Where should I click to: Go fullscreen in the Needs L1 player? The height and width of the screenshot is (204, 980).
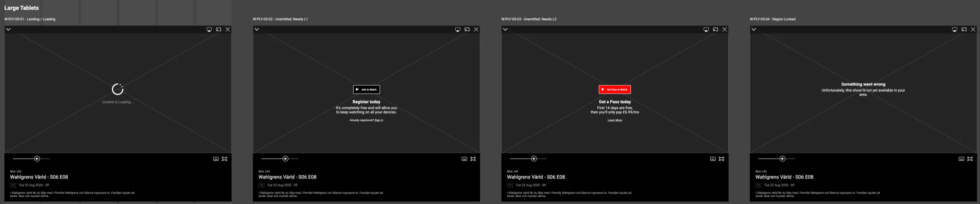pyautogui.click(x=473, y=159)
